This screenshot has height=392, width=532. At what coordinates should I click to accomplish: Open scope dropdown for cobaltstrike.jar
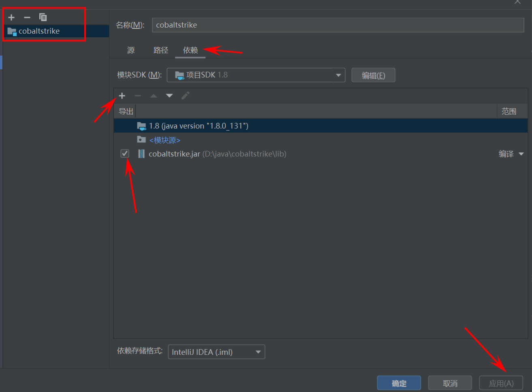pos(511,154)
